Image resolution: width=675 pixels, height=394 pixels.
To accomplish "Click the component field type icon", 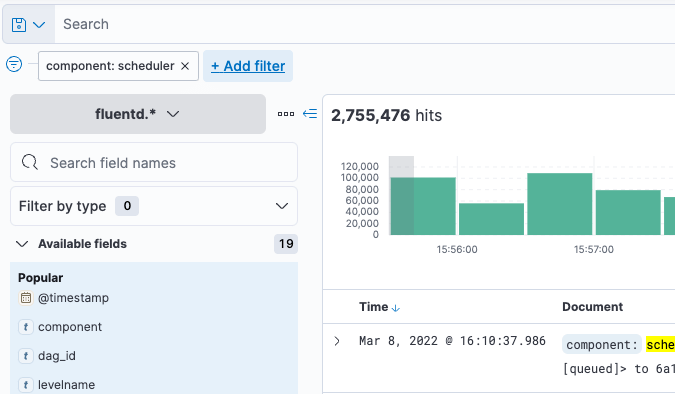I will point(26,327).
